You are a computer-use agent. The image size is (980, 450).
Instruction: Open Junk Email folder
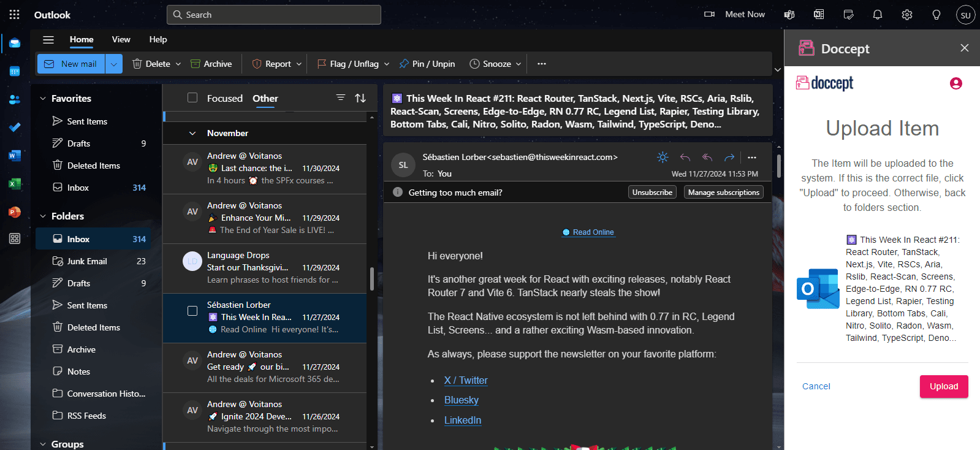click(94, 261)
